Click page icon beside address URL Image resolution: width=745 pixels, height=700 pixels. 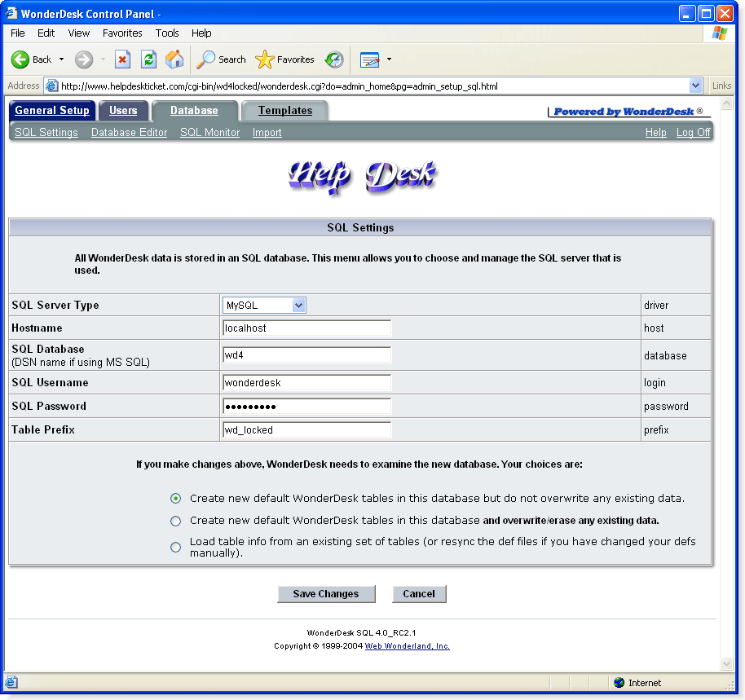pos(52,86)
